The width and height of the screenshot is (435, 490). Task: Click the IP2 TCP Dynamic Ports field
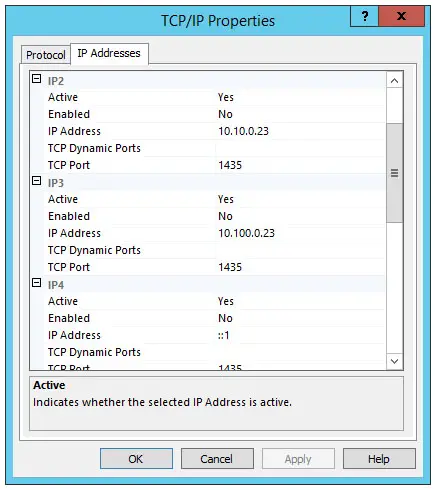pyautogui.click(x=301, y=148)
